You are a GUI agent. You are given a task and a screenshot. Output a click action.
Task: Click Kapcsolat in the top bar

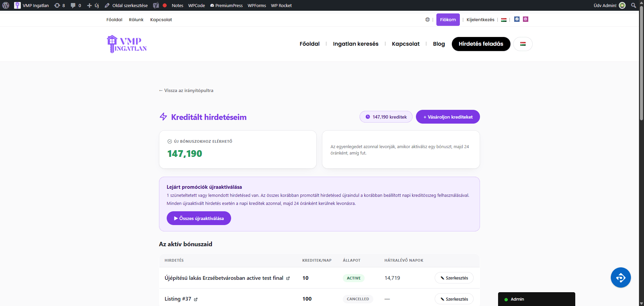[161, 19]
